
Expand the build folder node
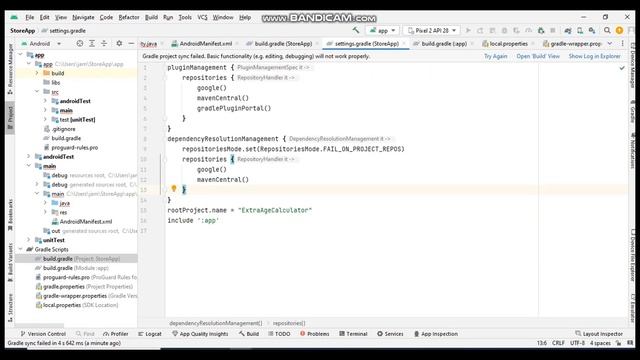coord(37,73)
